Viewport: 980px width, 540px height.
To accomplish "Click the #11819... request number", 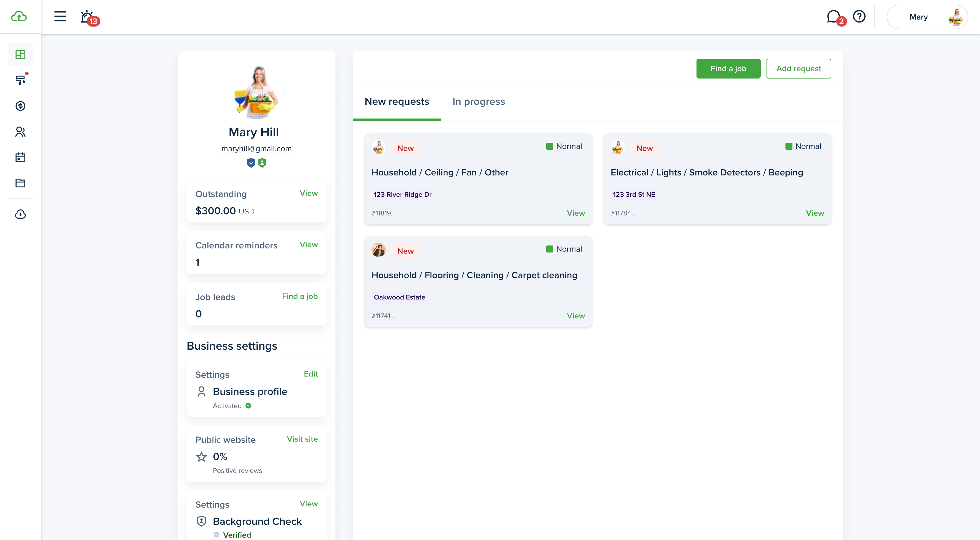I will [x=383, y=213].
